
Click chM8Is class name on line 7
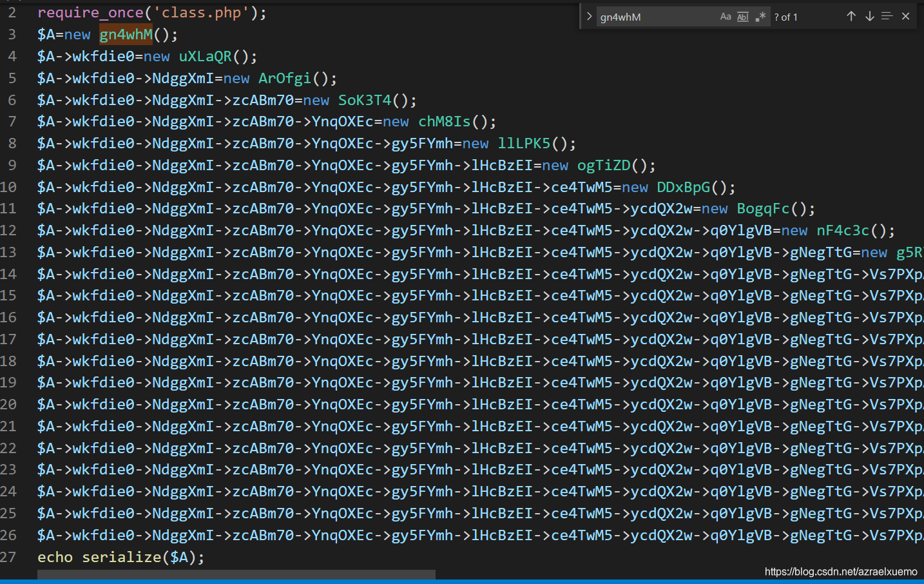pyautogui.click(x=445, y=122)
